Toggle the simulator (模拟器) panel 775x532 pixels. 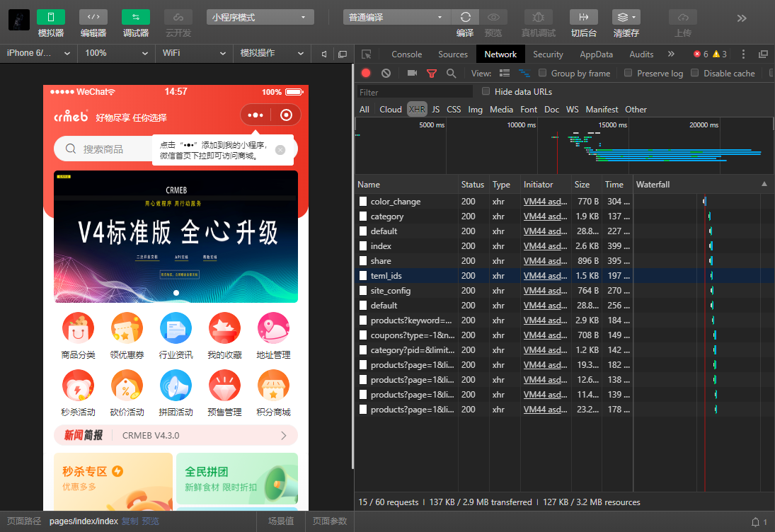[50, 17]
